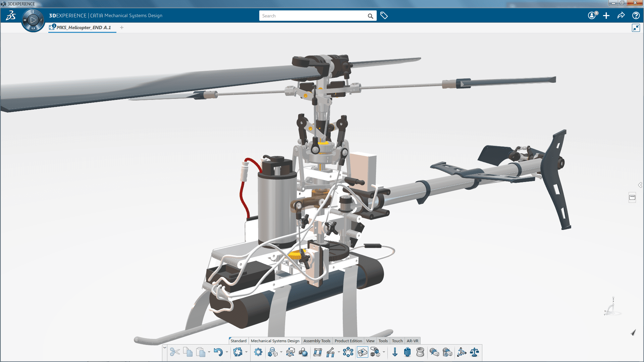Open the Product Edition tab
The width and height of the screenshot is (644, 362).
click(x=348, y=341)
